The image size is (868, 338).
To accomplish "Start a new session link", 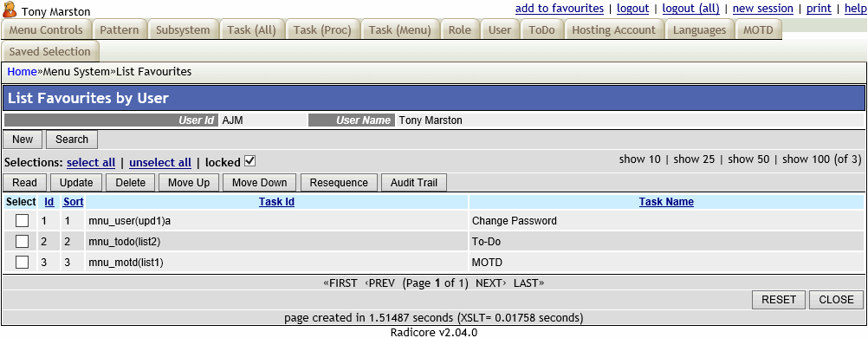I will (763, 9).
